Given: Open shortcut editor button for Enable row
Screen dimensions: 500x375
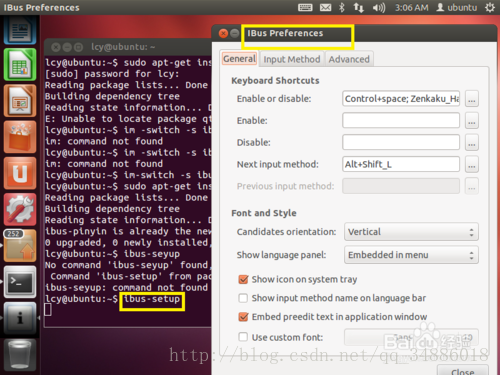Looking at the screenshot, I should [x=472, y=120].
